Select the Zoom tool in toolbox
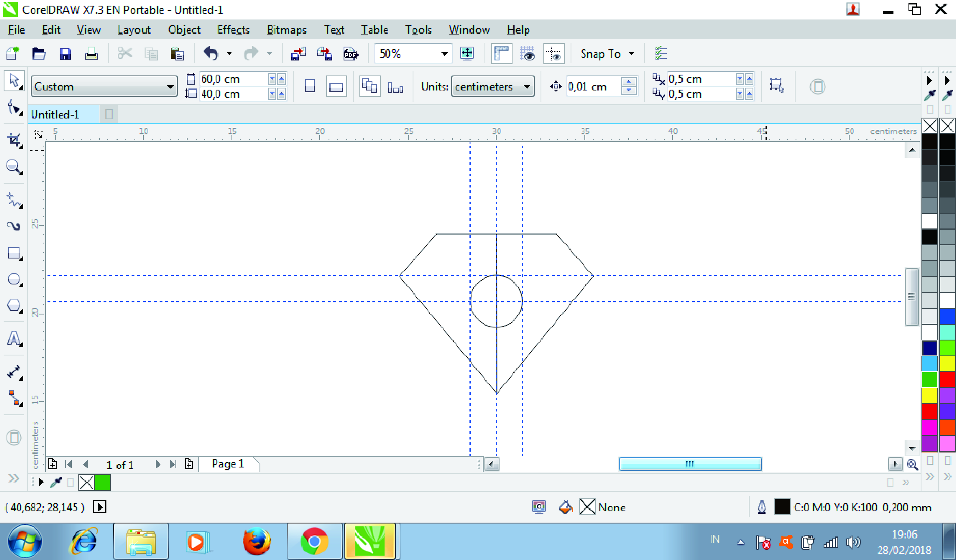This screenshot has height=560, width=956. pos(14,167)
